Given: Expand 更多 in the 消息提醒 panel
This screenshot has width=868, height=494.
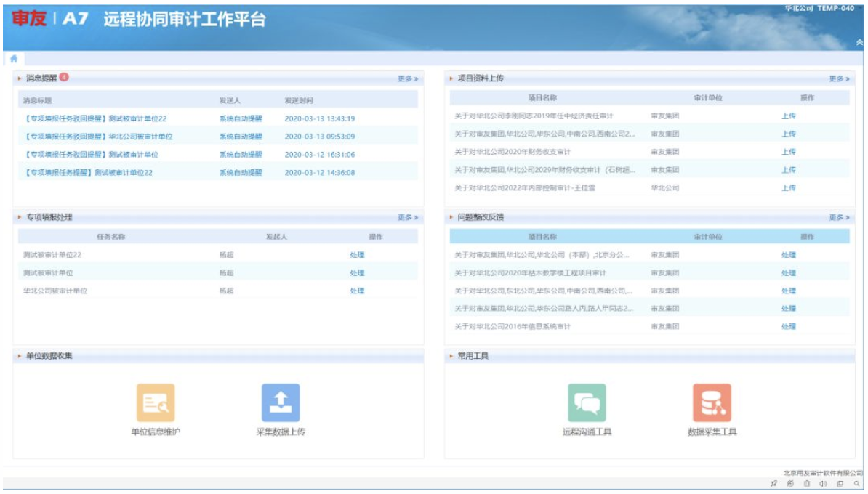Looking at the screenshot, I should click(408, 78).
